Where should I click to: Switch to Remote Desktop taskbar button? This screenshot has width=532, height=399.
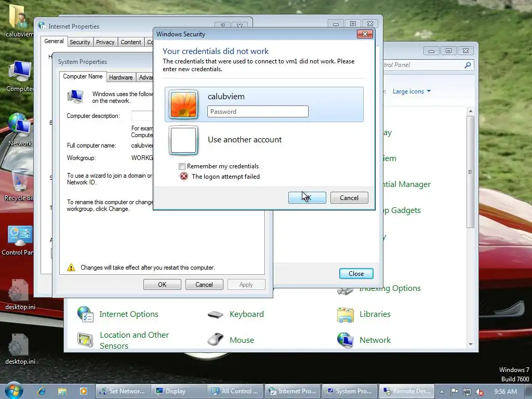click(406, 391)
